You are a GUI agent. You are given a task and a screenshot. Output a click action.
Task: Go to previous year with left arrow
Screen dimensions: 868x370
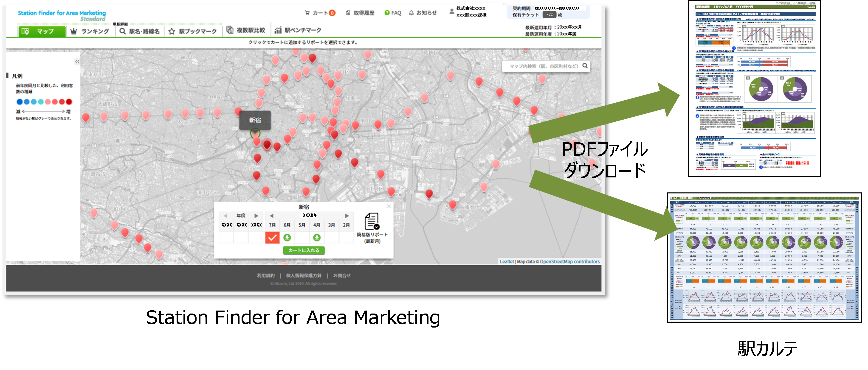click(x=272, y=216)
